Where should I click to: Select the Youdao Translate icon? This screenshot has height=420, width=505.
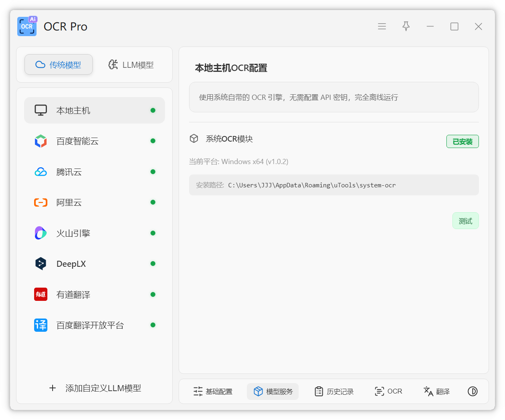tap(41, 294)
